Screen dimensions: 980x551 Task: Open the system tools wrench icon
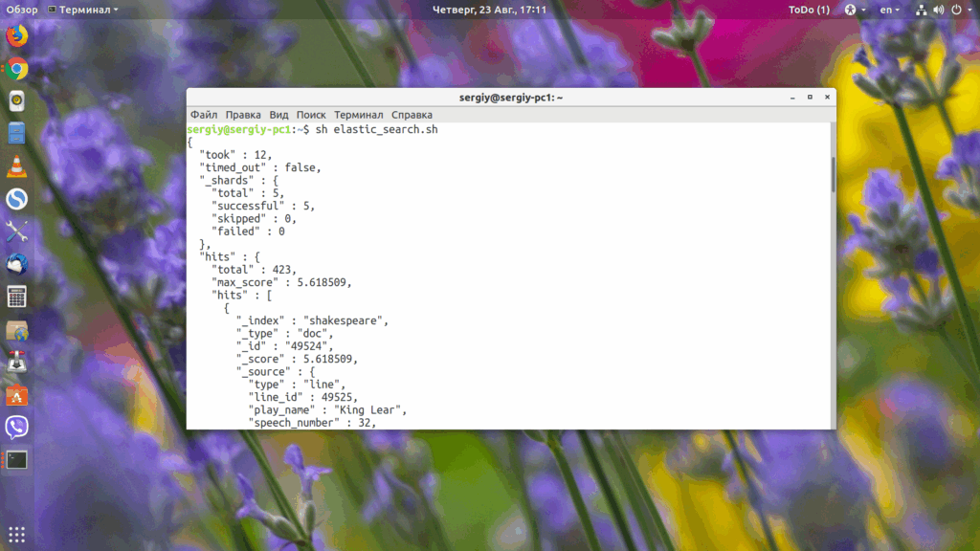17,231
